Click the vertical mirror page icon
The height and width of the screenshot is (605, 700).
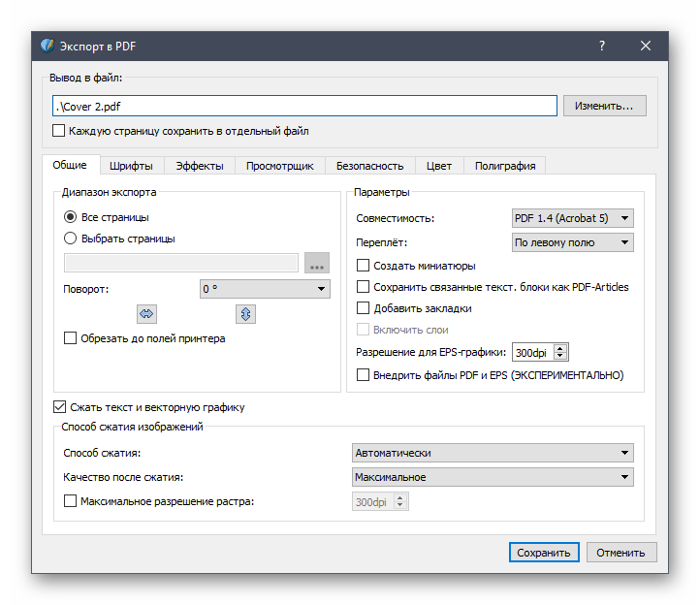(245, 313)
